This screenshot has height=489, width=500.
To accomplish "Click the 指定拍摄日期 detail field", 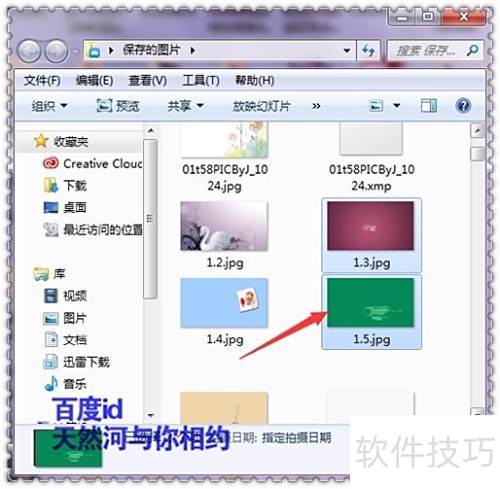I will (297, 438).
